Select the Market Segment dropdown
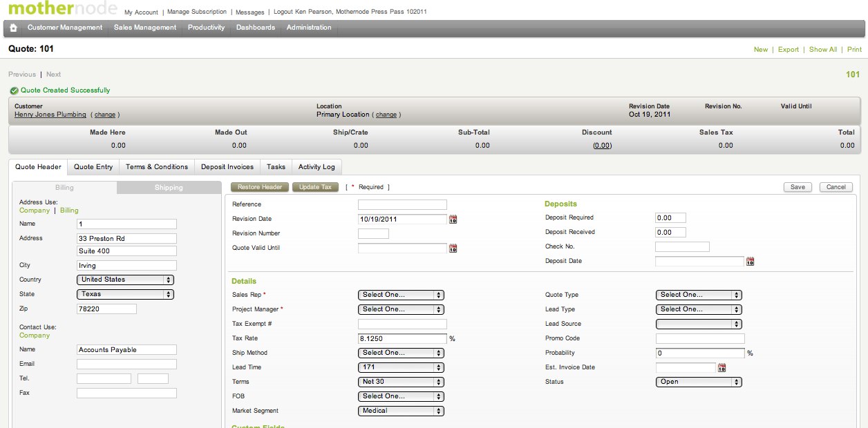 [x=401, y=411]
